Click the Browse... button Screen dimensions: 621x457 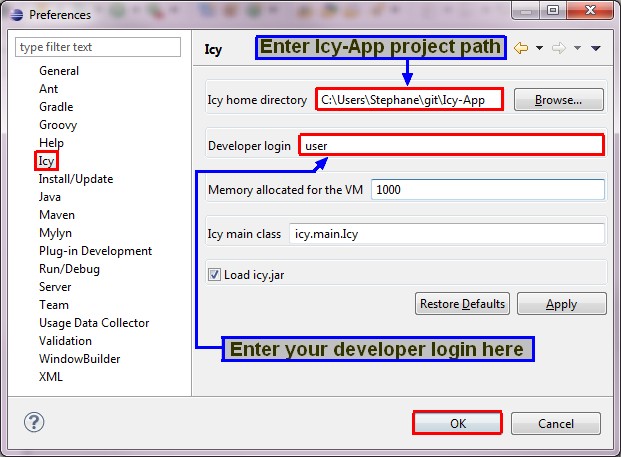click(558, 100)
